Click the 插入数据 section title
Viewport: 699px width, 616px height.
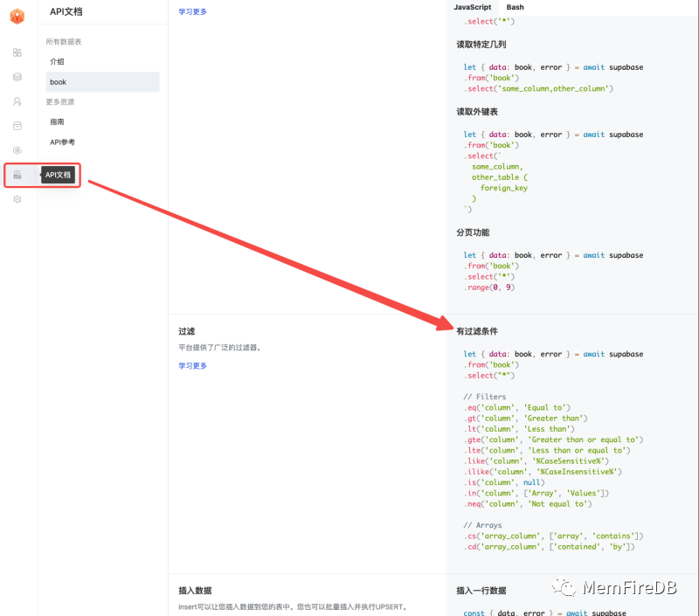(195, 591)
